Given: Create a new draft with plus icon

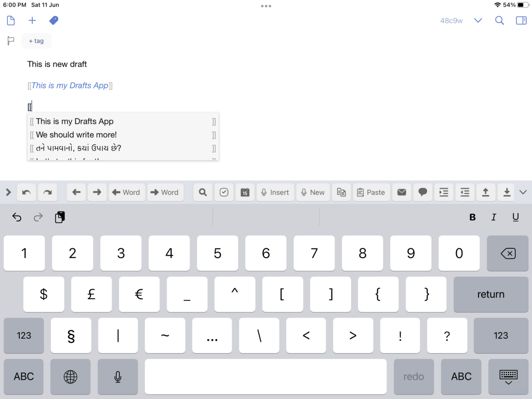Looking at the screenshot, I should point(32,21).
